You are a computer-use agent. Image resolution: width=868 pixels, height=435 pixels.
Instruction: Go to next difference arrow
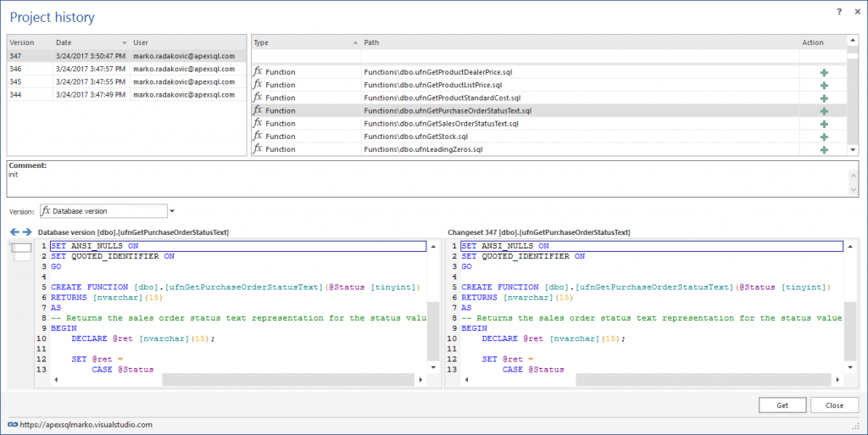pyautogui.click(x=27, y=232)
